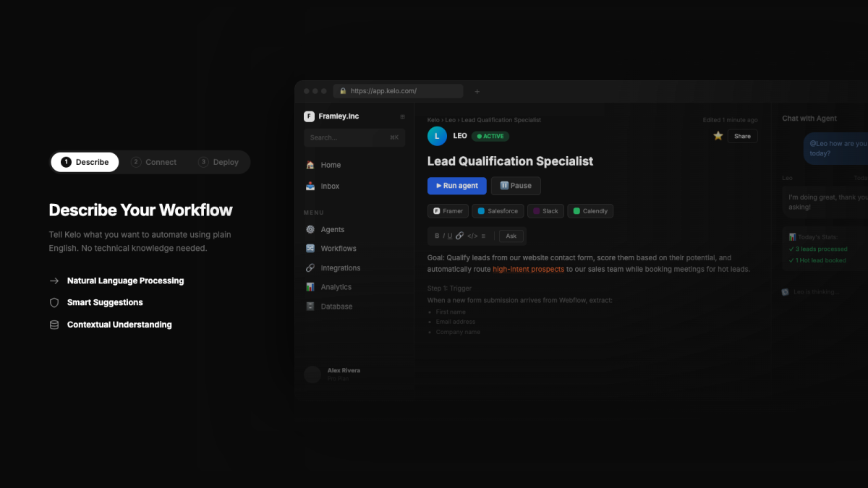Open a new browser tab with plus
Image resolution: width=868 pixels, height=488 pixels.
[477, 91]
